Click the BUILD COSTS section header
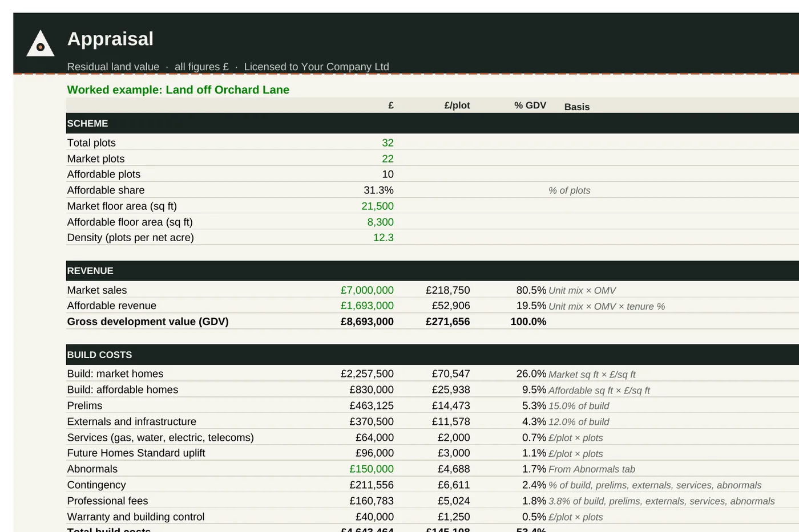 [x=433, y=355]
